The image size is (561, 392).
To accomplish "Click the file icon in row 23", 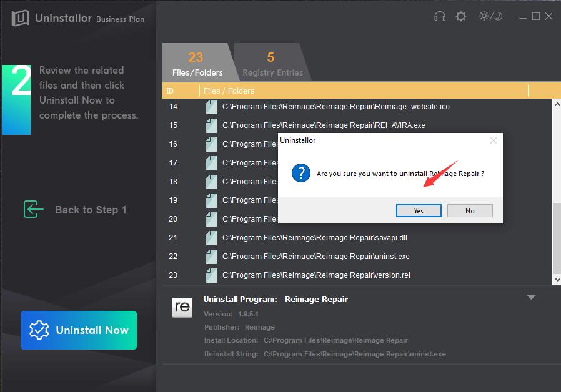I will click(x=211, y=275).
